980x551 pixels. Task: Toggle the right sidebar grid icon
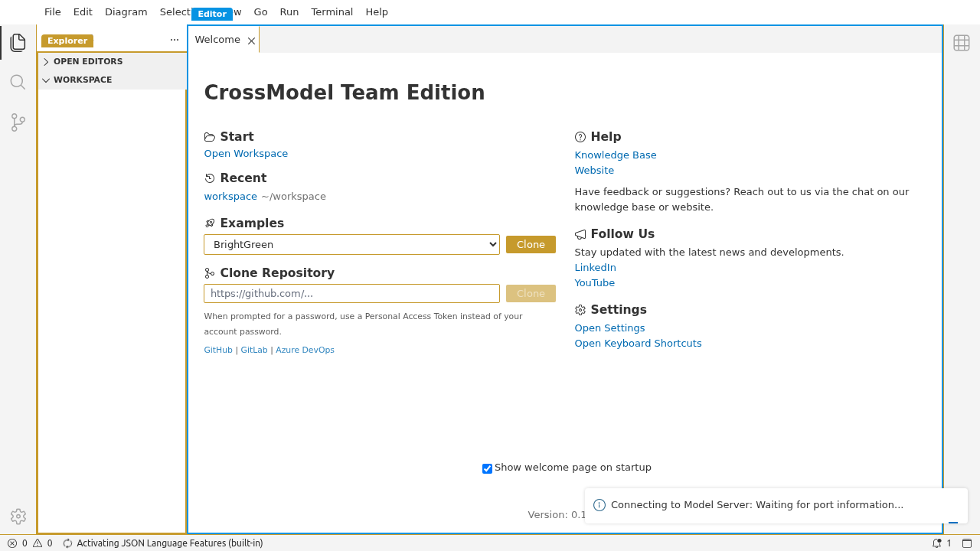pyautogui.click(x=962, y=43)
